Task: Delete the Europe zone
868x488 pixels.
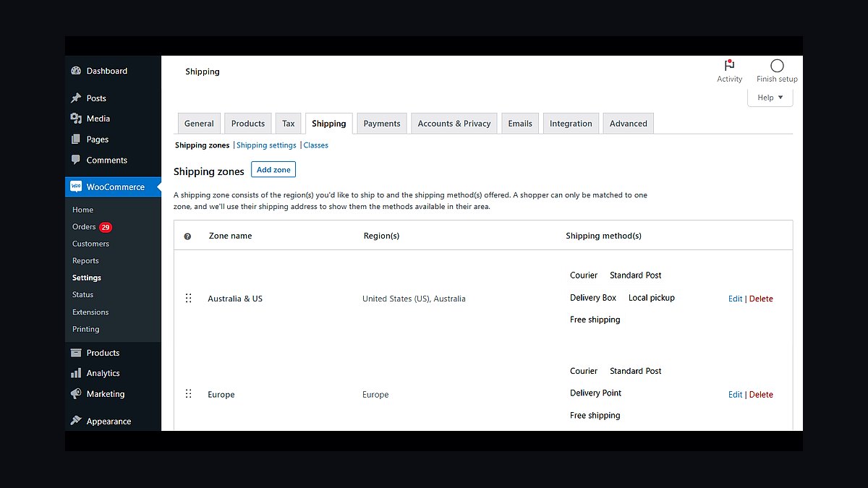Action: pos(761,395)
